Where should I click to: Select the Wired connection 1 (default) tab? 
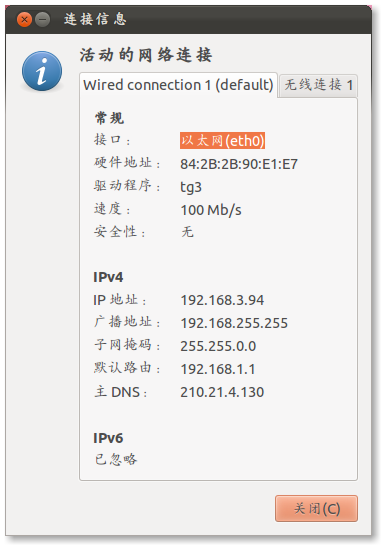(x=178, y=85)
